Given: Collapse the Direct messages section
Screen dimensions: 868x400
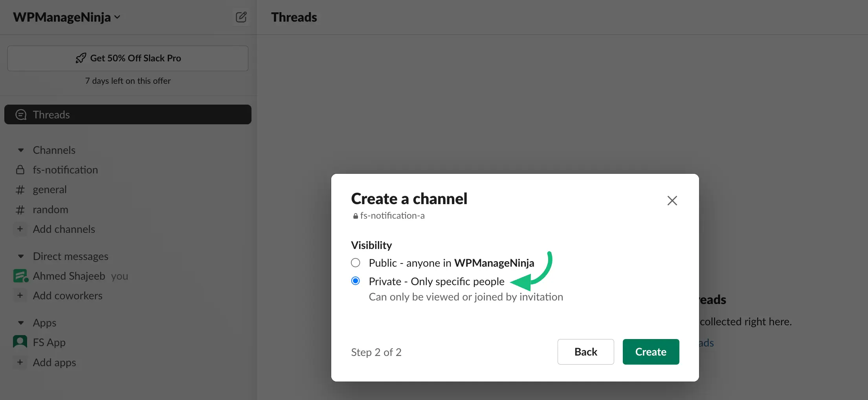Looking at the screenshot, I should (21, 256).
